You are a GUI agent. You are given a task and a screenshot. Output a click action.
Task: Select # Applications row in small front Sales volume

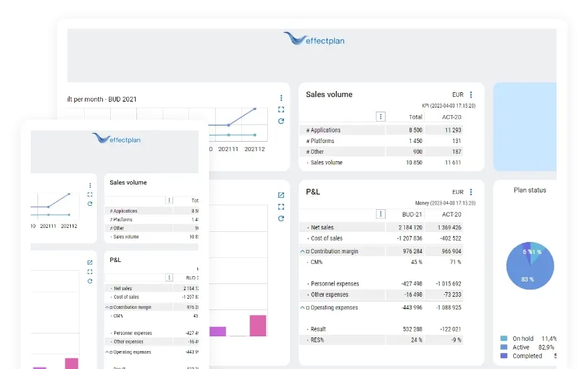[152, 211]
